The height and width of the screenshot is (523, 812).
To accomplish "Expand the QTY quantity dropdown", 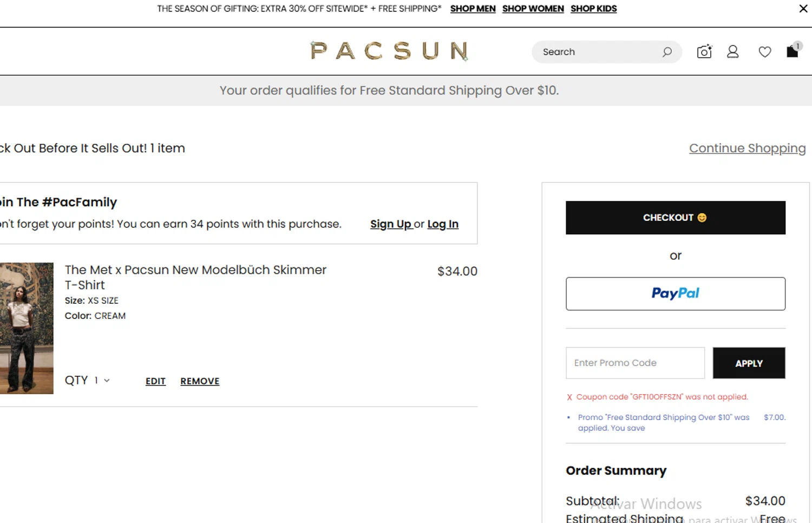I will pos(102,381).
